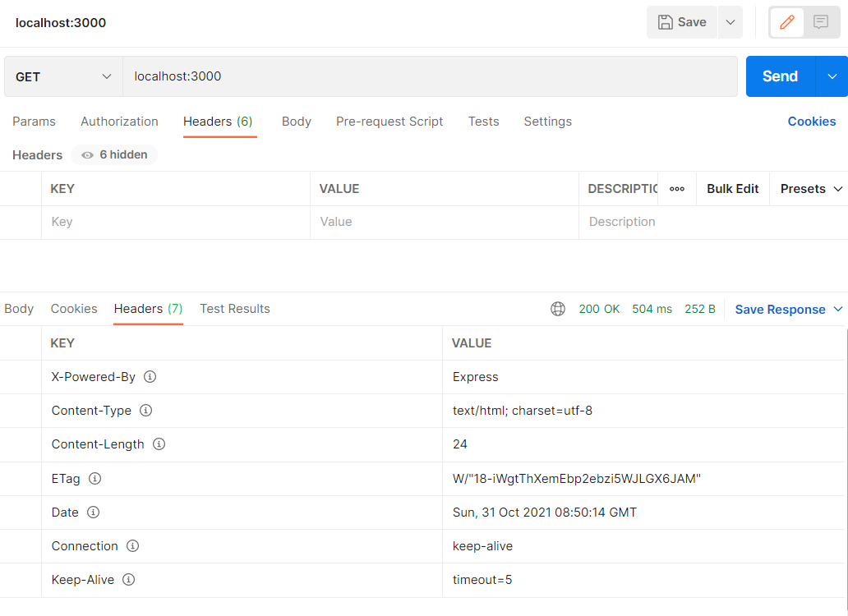The image size is (848, 616).
Task: Select the timeout=5 value
Action: coord(482,580)
